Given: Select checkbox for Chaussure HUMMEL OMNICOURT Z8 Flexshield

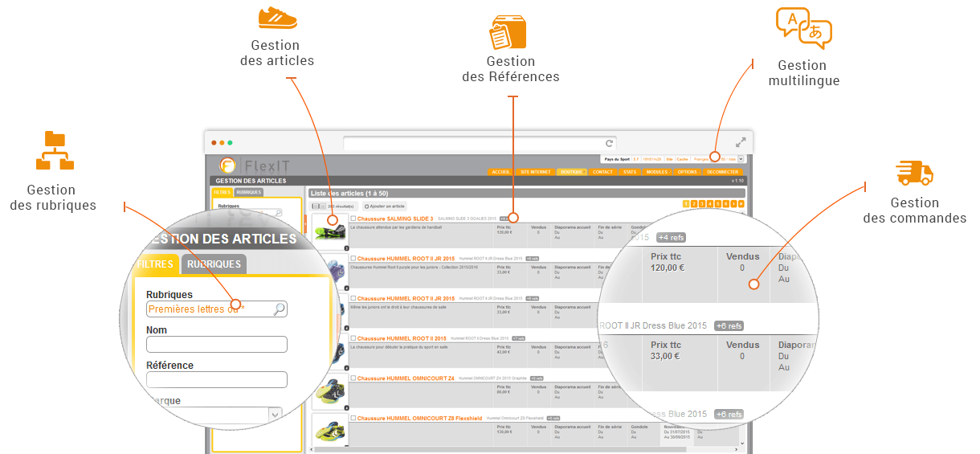Looking at the screenshot, I should point(353,418).
